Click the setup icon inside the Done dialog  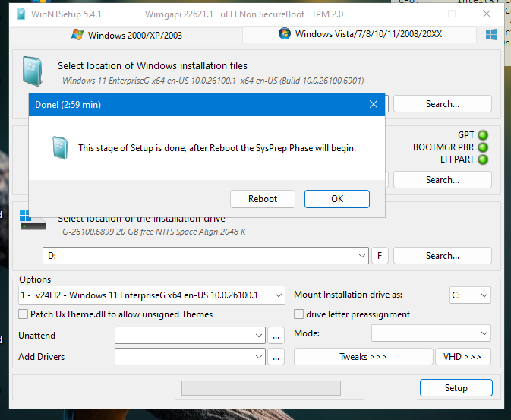(60, 148)
